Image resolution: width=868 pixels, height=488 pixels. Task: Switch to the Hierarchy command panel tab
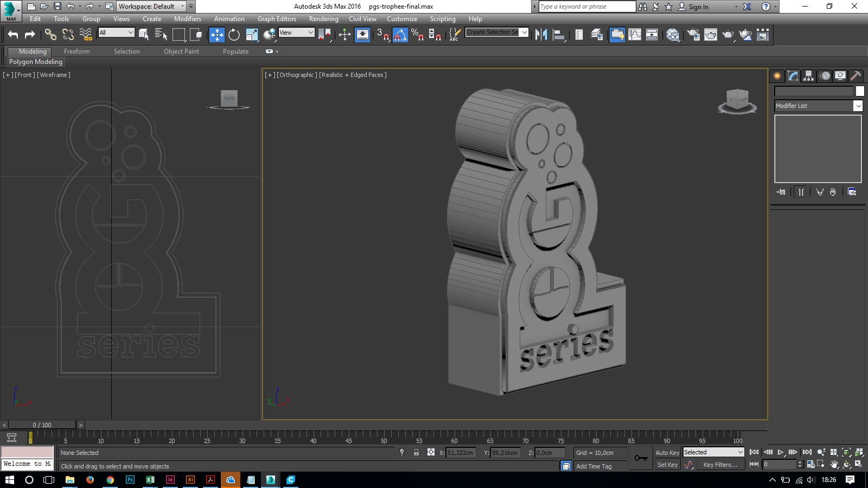click(x=809, y=76)
